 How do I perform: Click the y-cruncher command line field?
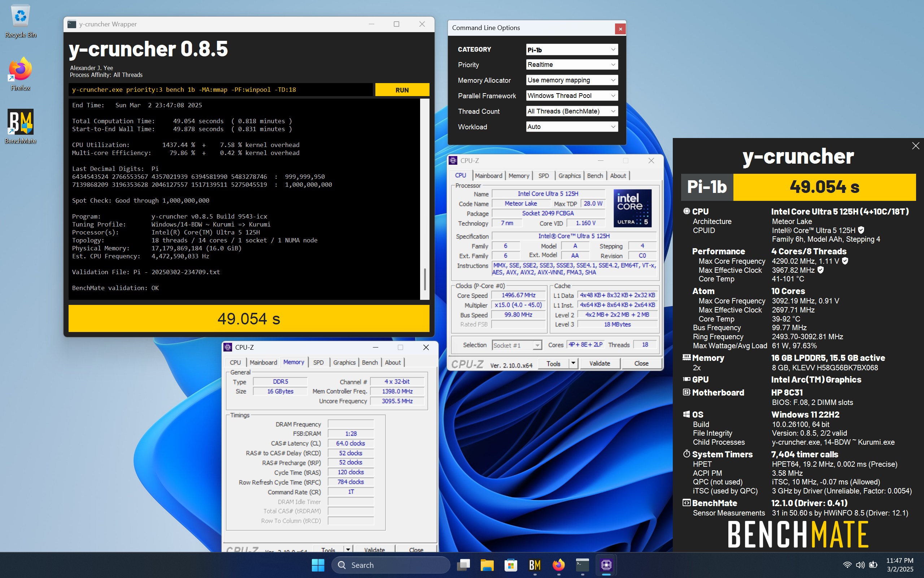pos(220,90)
